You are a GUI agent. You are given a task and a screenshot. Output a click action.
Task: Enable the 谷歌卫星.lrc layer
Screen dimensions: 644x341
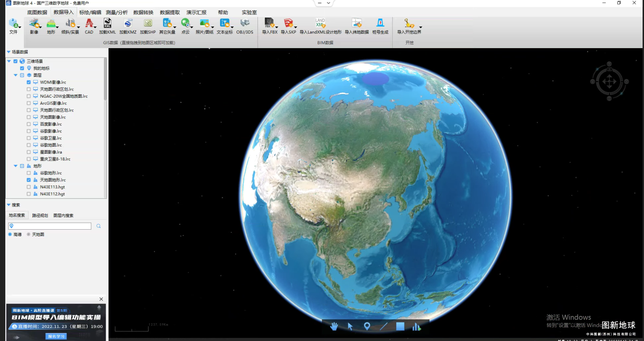pos(29,138)
